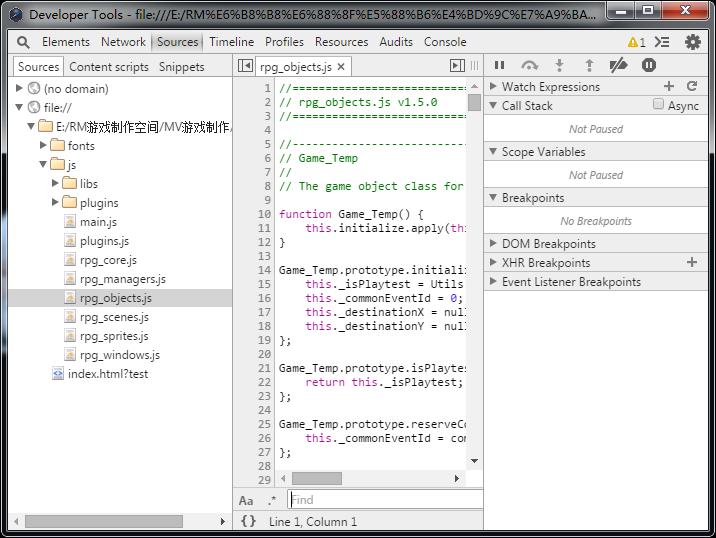The height and width of the screenshot is (538, 716).
Task: Collapse Call Stack section
Action: click(x=493, y=105)
